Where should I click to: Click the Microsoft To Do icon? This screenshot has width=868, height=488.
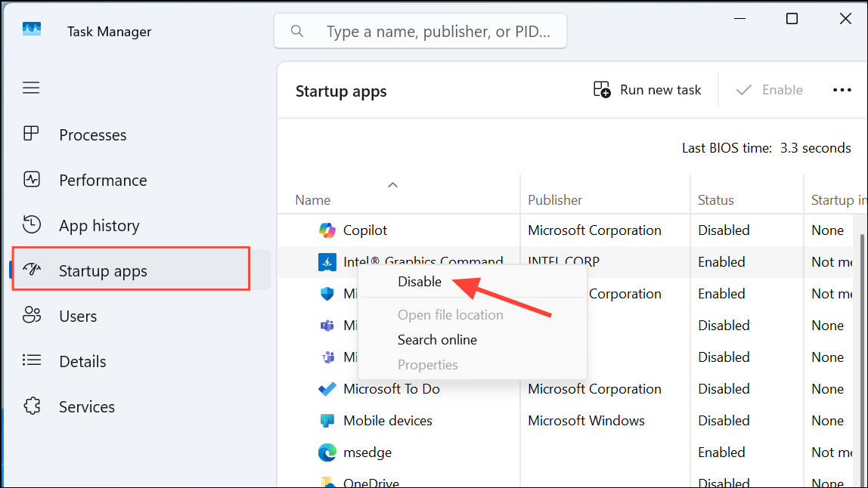pyautogui.click(x=327, y=389)
